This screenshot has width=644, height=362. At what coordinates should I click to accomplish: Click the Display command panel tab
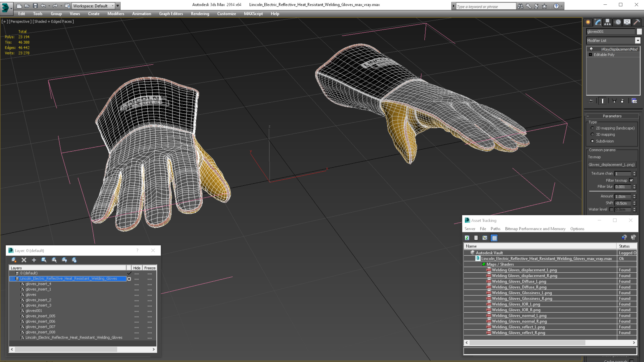click(x=627, y=22)
